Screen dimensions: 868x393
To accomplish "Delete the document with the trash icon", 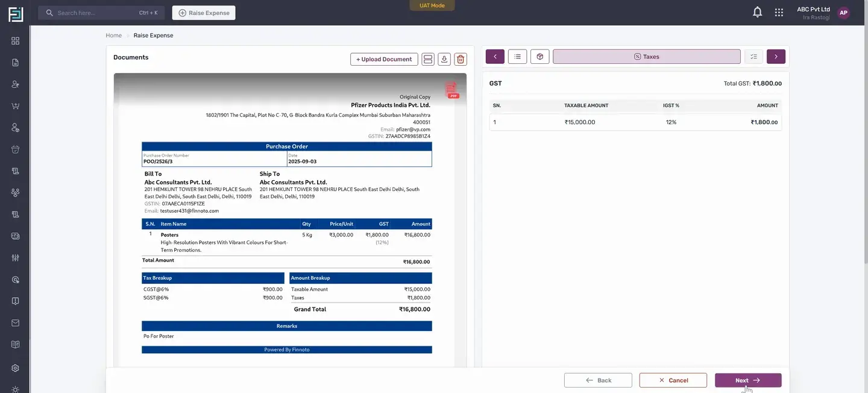I will pos(461,59).
